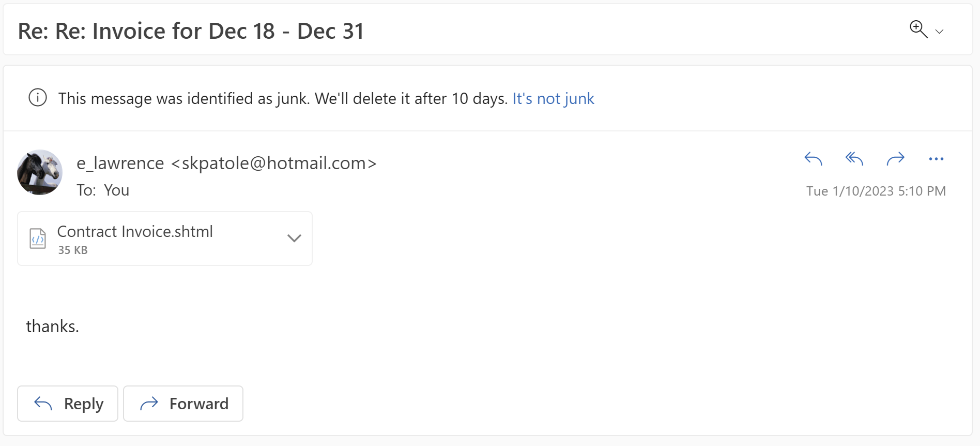Viewport: 980px width, 446px height.
Task: Click the zoom magnifier icon
Action: [x=918, y=29]
